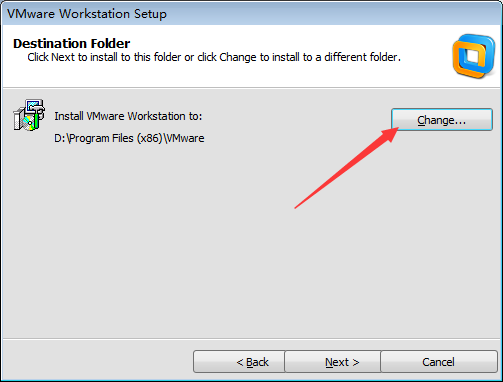503x382 pixels.
Task: Click the D:\Program Files (x86)\VMware path
Action: tap(129, 138)
